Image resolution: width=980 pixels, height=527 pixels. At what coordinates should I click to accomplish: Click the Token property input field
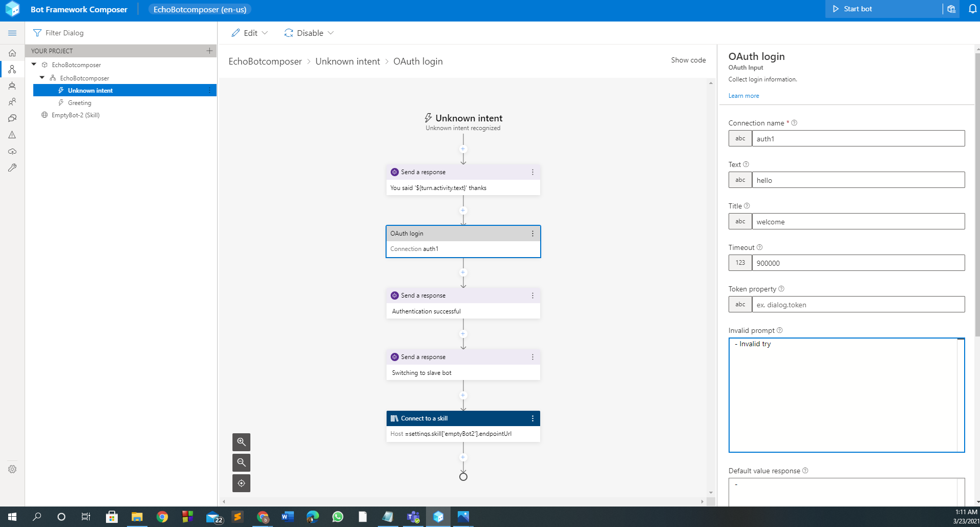click(x=858, y=304)
